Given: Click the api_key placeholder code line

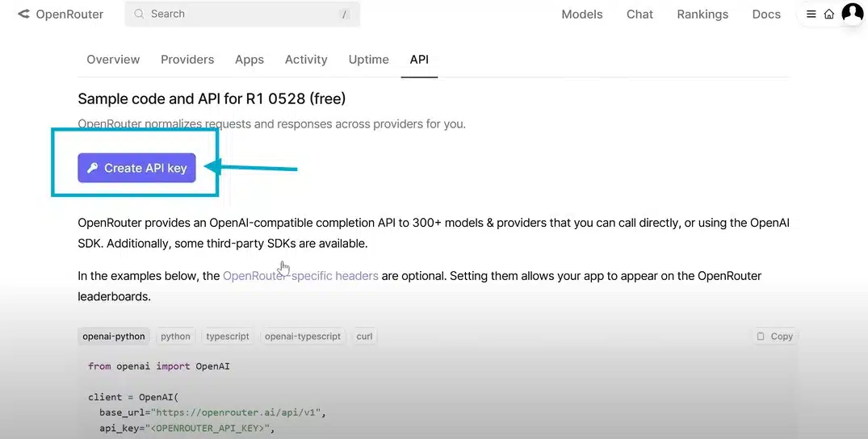Looking at the screenshot, I should 187,428.
